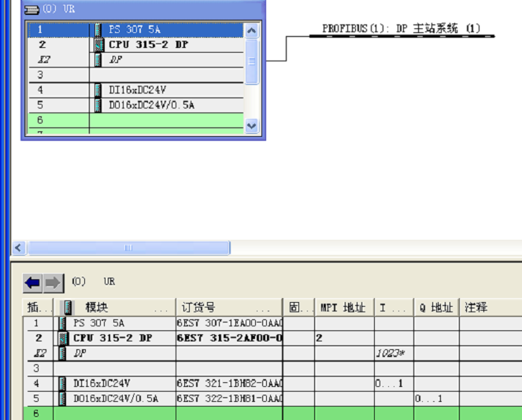Click module icon in the 模块 column header

68,308
